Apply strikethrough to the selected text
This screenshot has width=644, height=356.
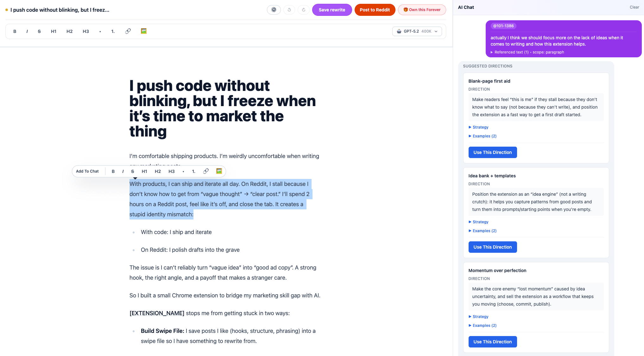click(133, 171)
